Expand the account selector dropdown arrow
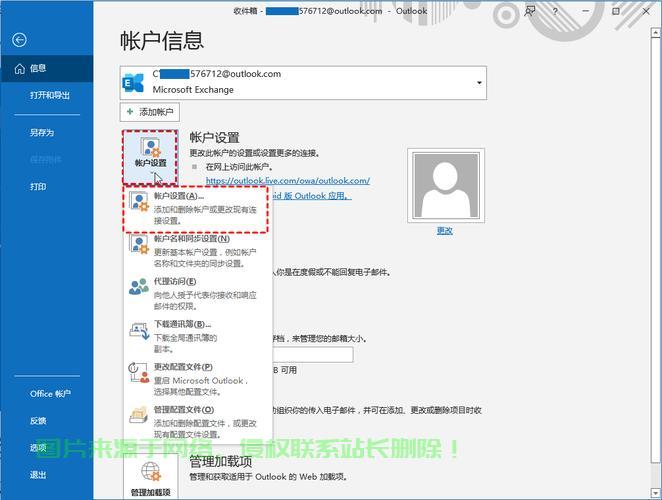 pyautogui.click(x=479, y=83)
